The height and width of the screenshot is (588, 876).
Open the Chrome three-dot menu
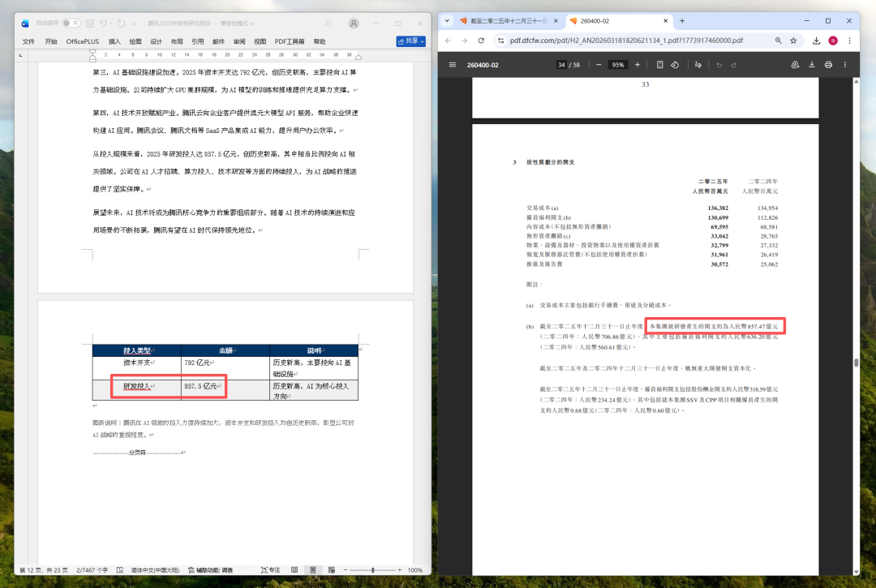(x=850, y=41)
